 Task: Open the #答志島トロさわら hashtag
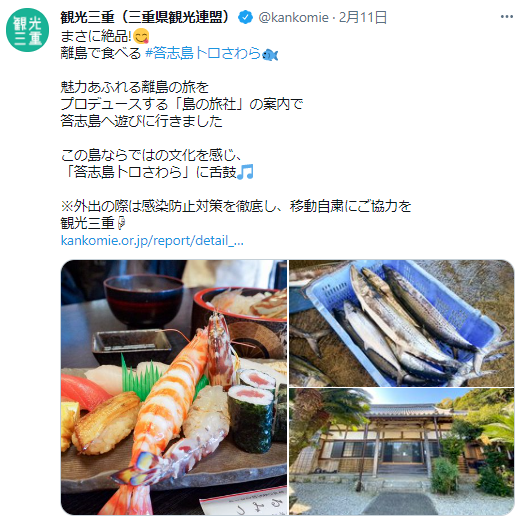(x=203, y=53)
